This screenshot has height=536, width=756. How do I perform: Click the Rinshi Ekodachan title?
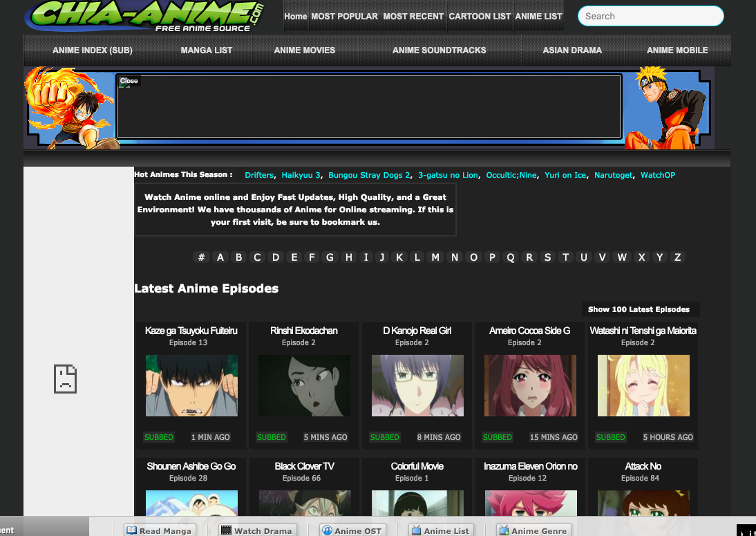304,331
